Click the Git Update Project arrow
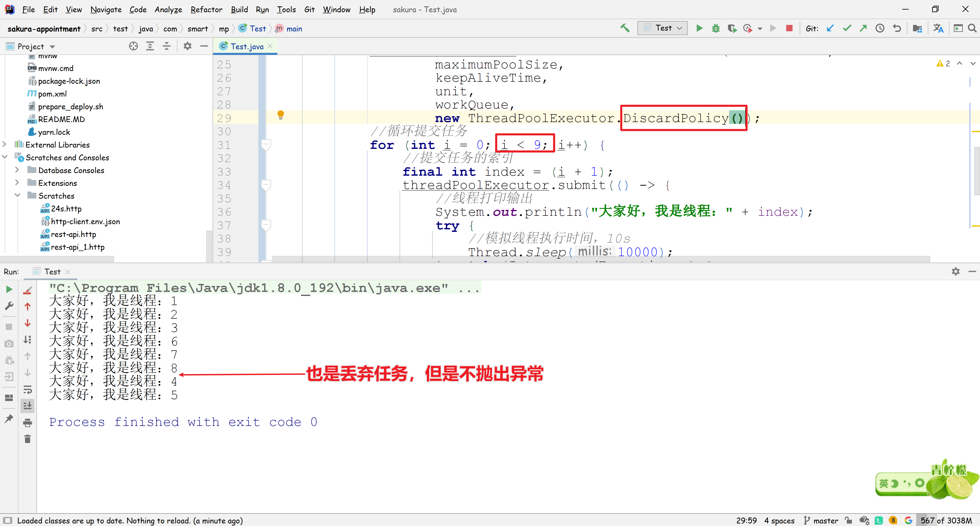The image size is (980, 526). click(830, 28)
